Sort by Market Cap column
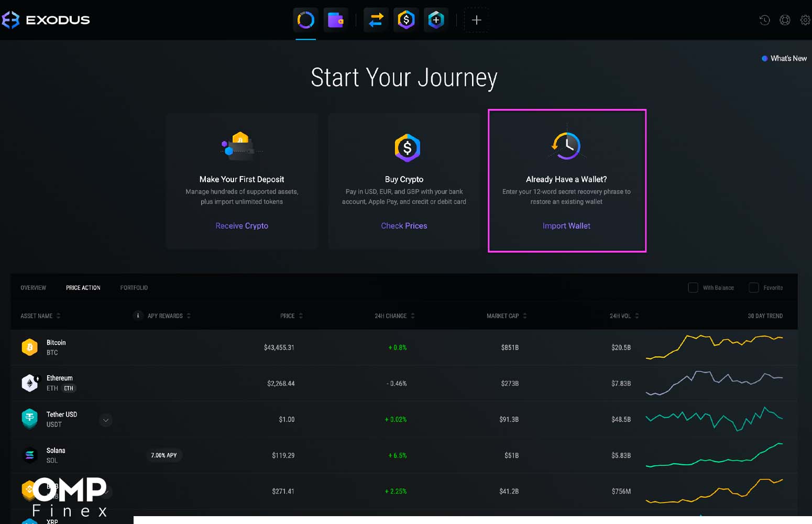Image resolution: width=812 pixels, height=524 pixels. 507,316
